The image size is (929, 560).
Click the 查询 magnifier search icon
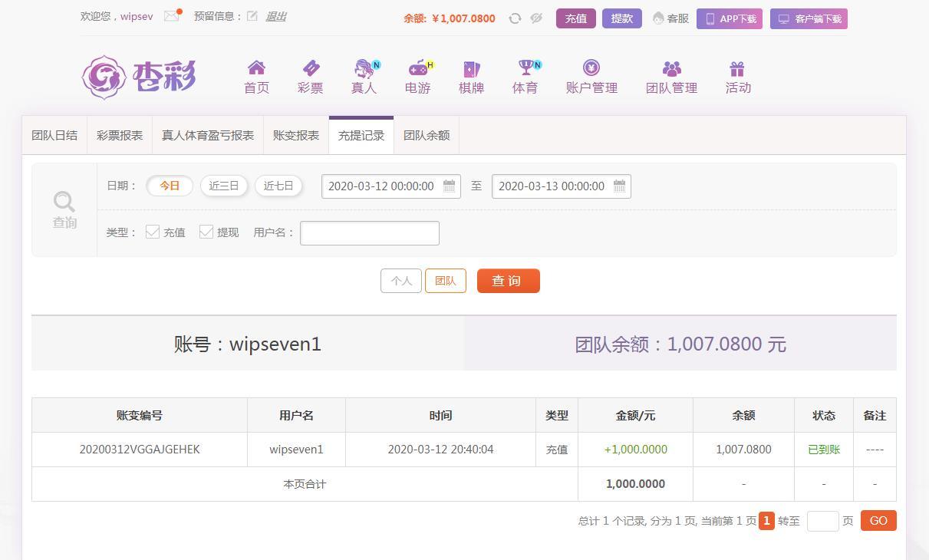click(x=64, y=209)
